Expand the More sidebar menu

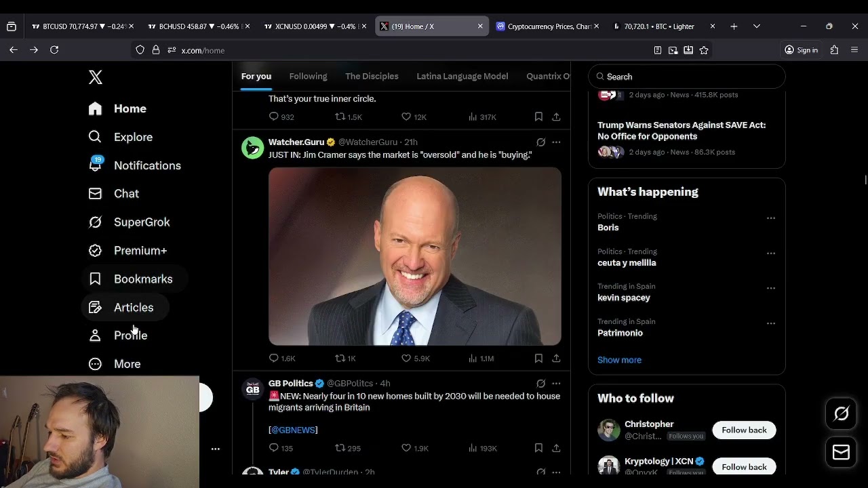point(115,364)
